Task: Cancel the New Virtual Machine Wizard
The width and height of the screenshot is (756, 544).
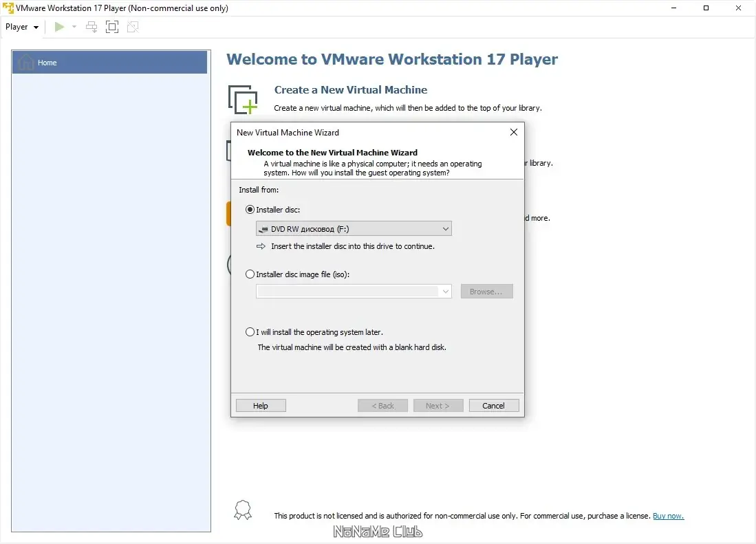Action: (x=494, y=406)
